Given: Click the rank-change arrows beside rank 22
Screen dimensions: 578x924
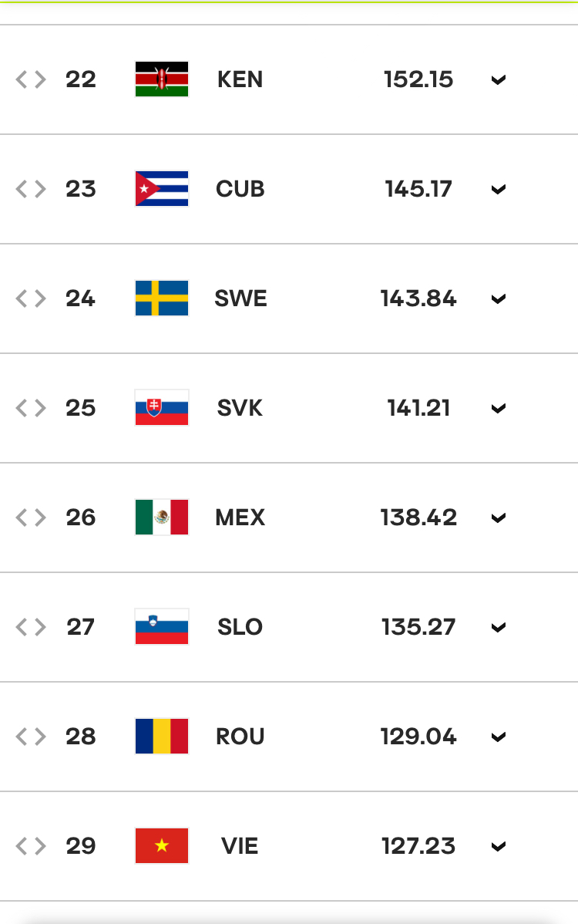Looking at the screenshot, I should [31, 79].
